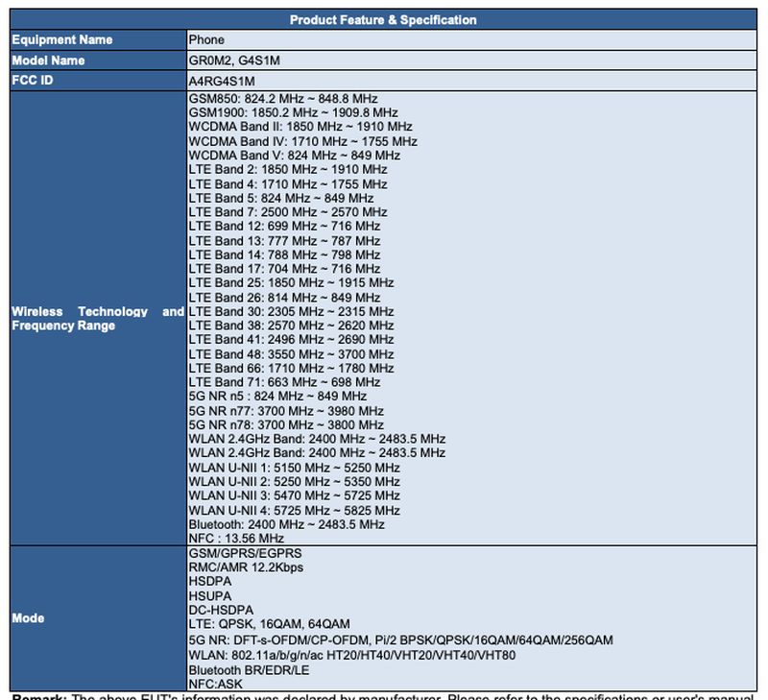The height and width of the screenshot is (700, 768).
Task: Click the WCDMA Band V line
Action: (x=295, y=156)
